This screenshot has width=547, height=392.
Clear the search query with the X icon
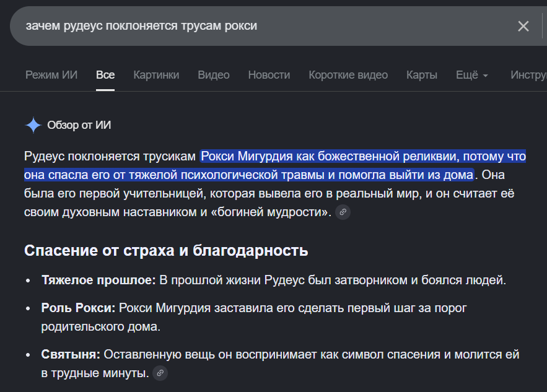click(x=523, y=26)
